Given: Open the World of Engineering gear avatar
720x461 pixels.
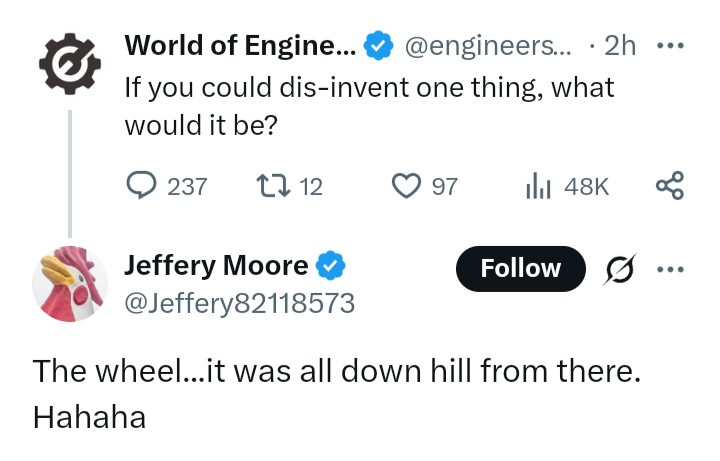Looking at the screenshot, I should (70, 64).
